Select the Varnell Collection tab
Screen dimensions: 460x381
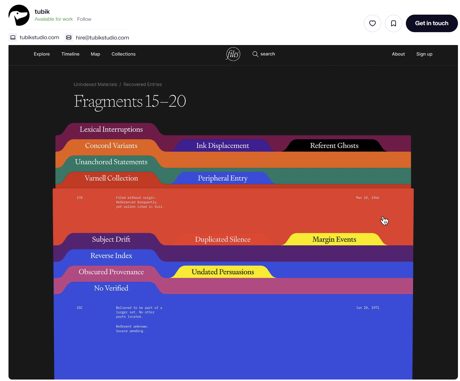[111, 178]
